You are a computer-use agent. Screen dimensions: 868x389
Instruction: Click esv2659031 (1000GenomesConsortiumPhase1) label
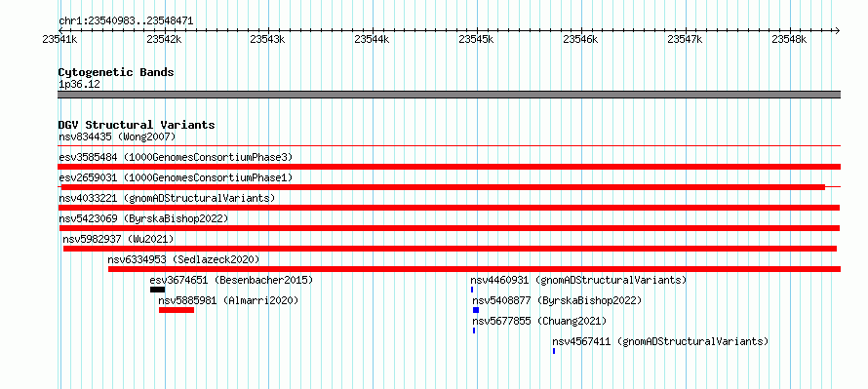[x=176, y=177]
